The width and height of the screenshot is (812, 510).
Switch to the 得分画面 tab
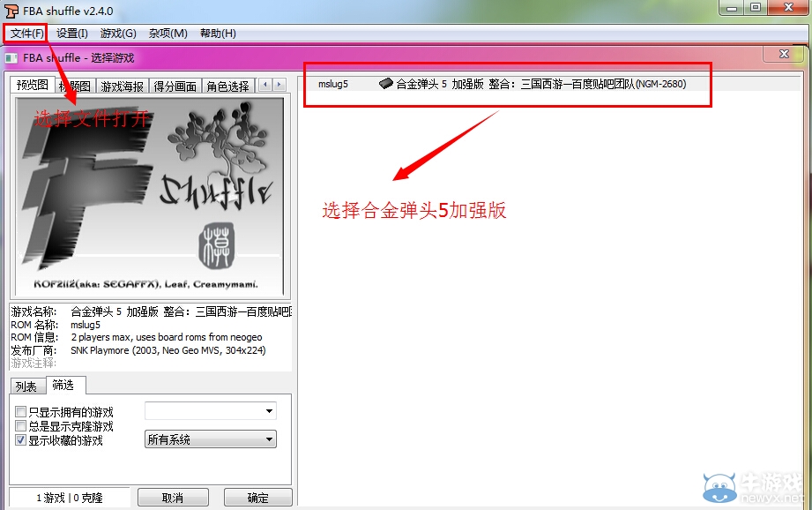coord(175,86)
